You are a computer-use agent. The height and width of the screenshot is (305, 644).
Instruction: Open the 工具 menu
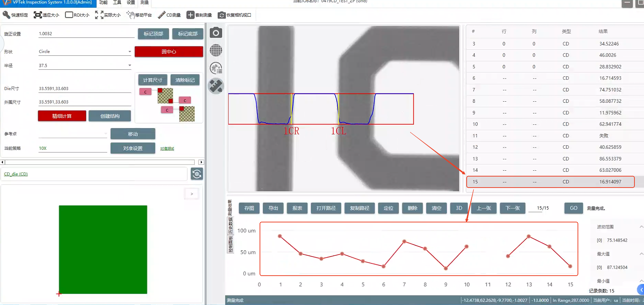pos(117,3)
